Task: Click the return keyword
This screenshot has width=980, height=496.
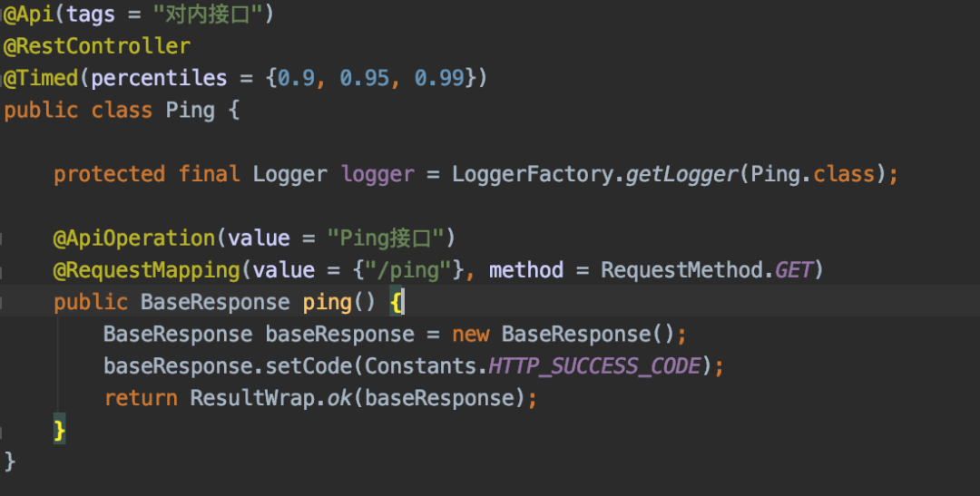Action: [141, 398]
